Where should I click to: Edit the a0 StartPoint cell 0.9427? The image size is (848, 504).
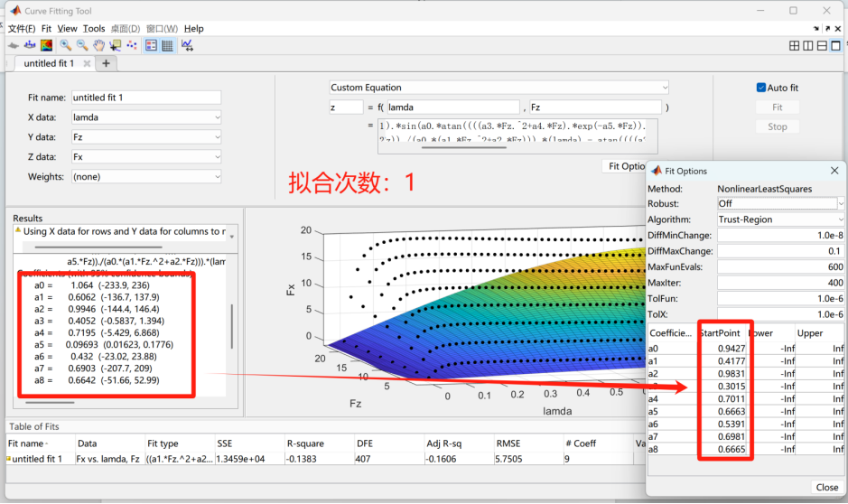coord(723,349)
